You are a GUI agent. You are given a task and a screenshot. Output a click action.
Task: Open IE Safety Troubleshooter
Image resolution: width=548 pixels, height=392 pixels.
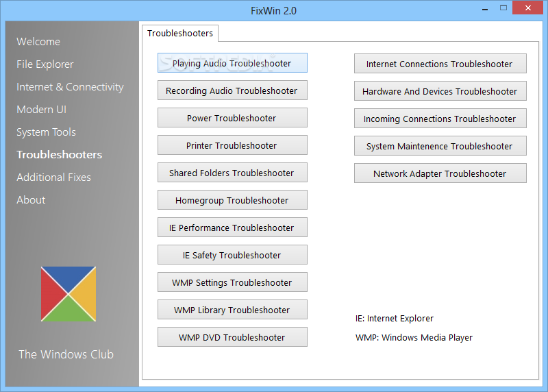(232, 254)
